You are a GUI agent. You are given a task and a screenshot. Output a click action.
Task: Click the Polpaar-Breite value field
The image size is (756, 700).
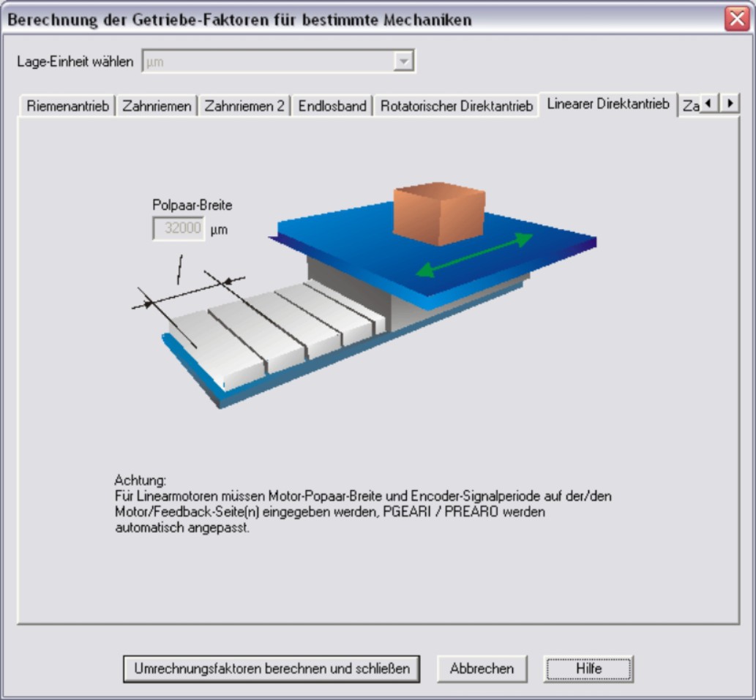pyautogui.click(x=179, y=228)
